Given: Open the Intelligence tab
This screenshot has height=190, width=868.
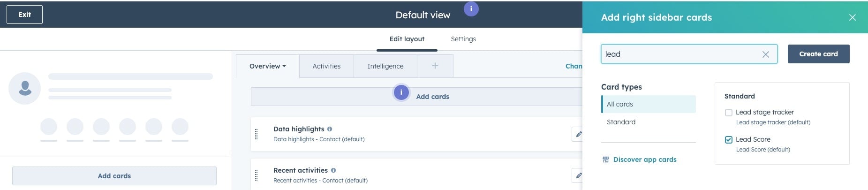Looking at the screenshot, I should pyautogui.click(x=385, y=66).
